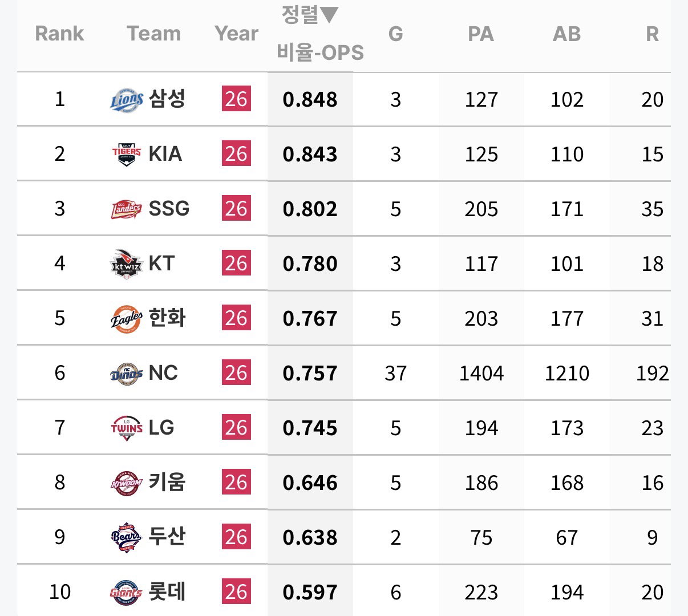This screenshot has height=616, width=688.
Task: Click the Kiwoom Heroes team logo
Action: (x=126, y=483)
